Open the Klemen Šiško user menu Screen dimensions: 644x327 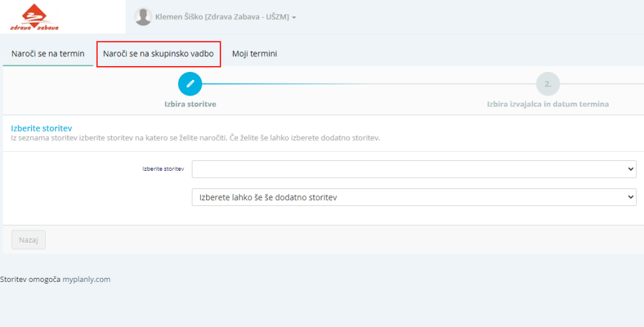tap(221, 17)
